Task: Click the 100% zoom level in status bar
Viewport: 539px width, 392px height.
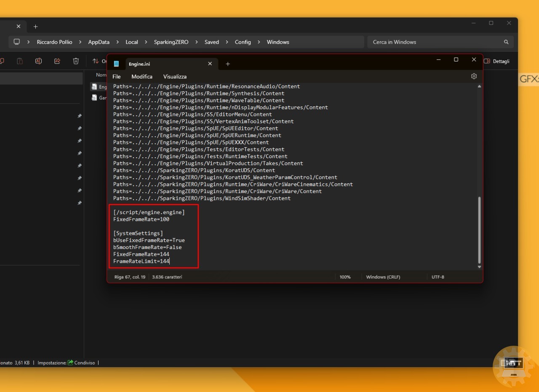Action: point(345,277)
